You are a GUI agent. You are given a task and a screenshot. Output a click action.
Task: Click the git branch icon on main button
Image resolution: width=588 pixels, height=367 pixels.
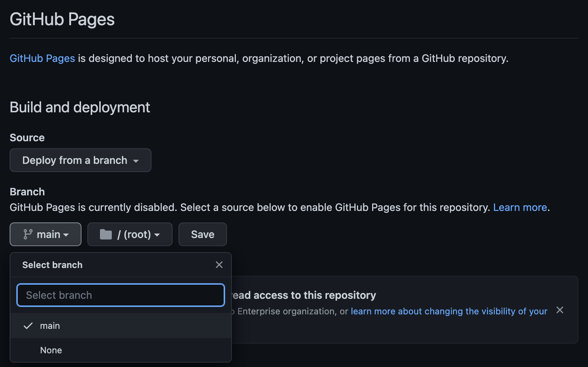tap(28, 234)
